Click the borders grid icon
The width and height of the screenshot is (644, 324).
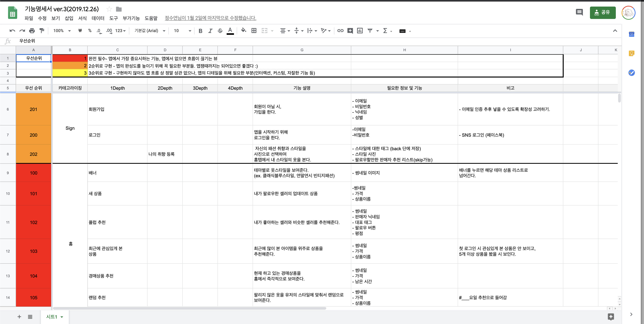coord(254,31)
